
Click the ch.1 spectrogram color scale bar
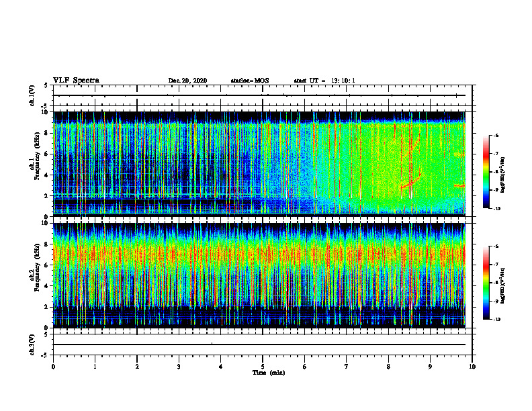click(x=486, y=172)
